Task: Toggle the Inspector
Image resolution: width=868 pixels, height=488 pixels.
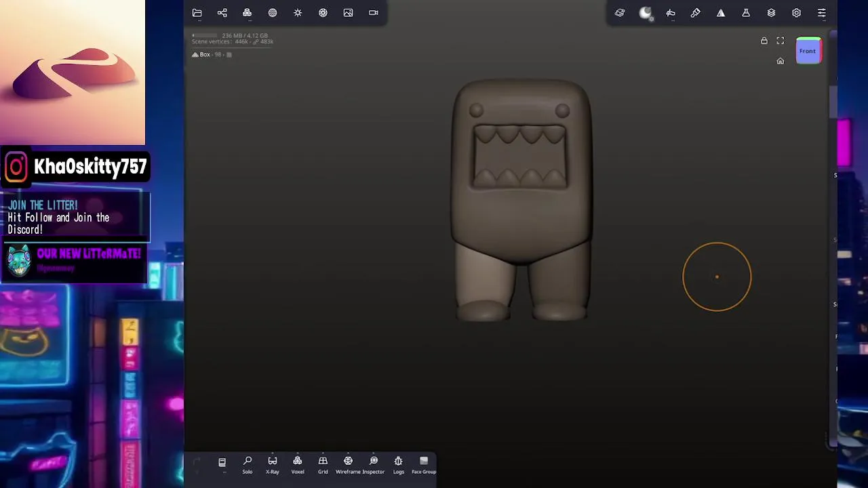Action: [374, 464]
